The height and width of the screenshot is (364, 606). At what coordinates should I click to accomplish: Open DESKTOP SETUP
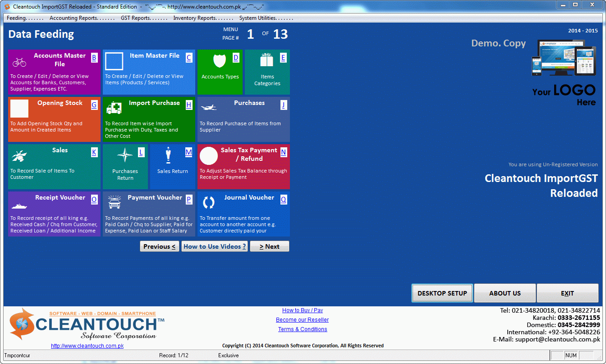point(442,293)
